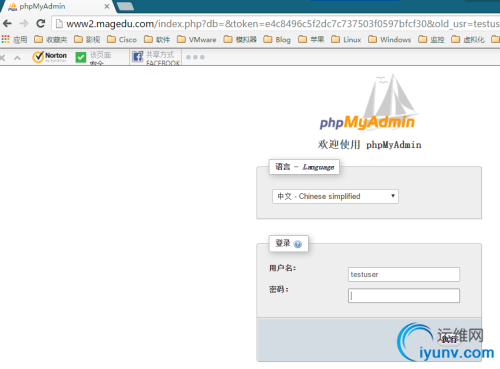
Task: Click the password input field
Action: tap(404, 296)
